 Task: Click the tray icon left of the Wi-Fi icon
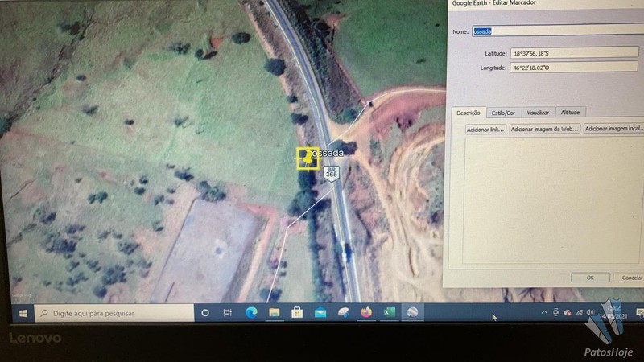tap(568, 313)
